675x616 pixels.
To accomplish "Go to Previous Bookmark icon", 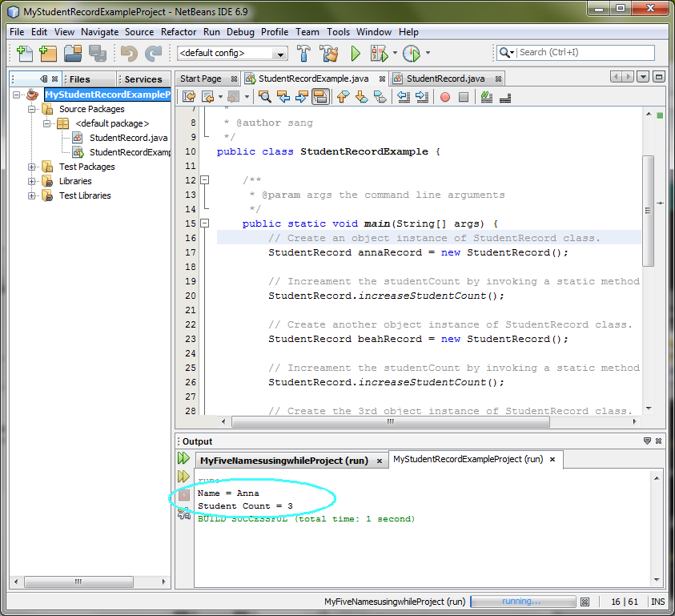I will [343, 97].
